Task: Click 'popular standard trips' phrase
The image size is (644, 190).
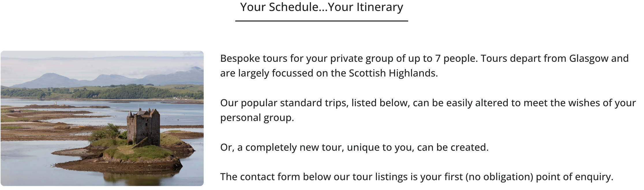Action: pos(294,103)
